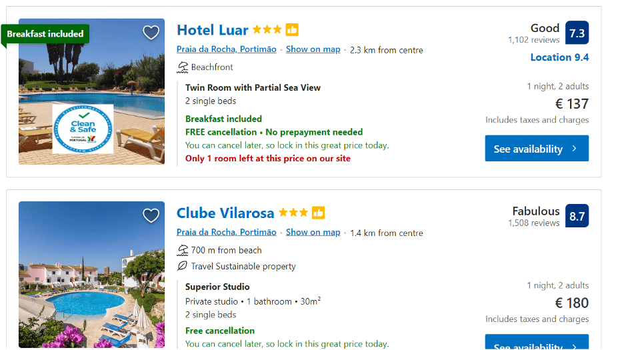
Task: Open the Clube Vilarosa pool photo
Action: (x=91, y=280)
